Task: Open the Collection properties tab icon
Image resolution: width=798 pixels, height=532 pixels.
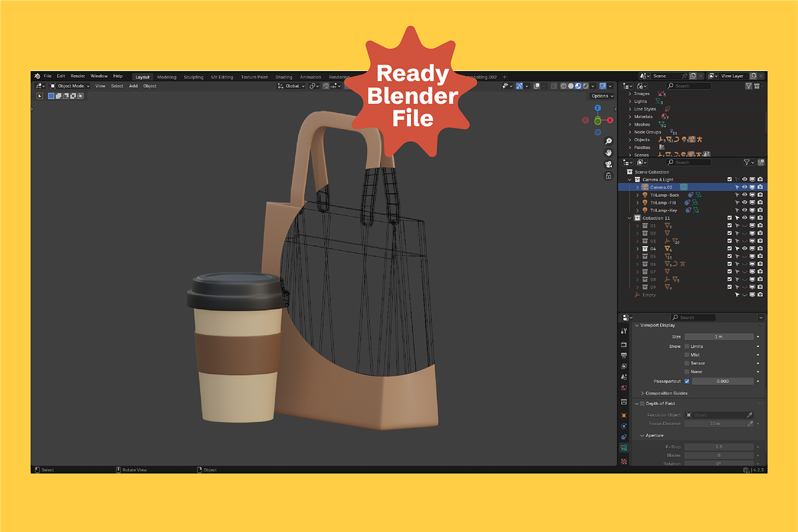Action: pyautogui.click(x=624, y=402)
